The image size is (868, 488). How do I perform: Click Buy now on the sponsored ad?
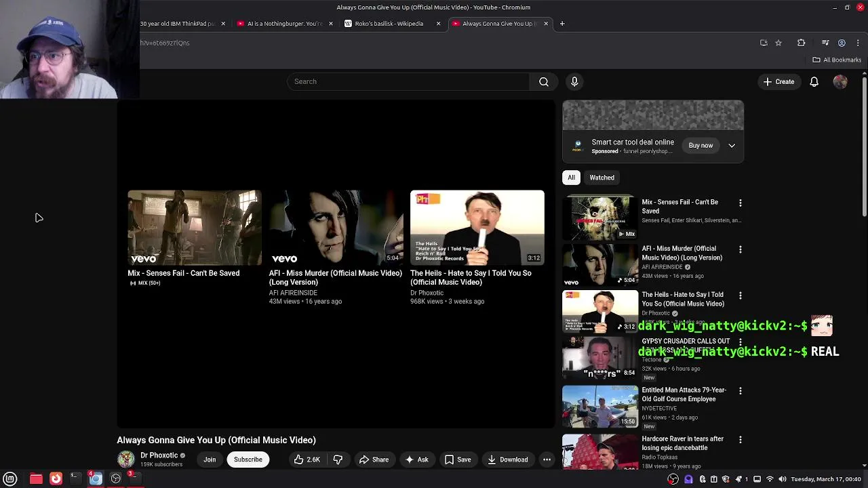click(x=701, y=146)
